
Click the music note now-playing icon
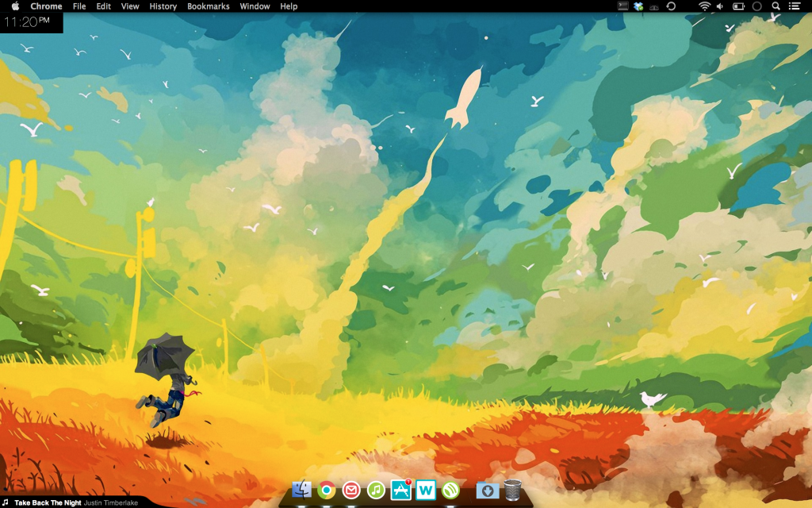point(6,502)
